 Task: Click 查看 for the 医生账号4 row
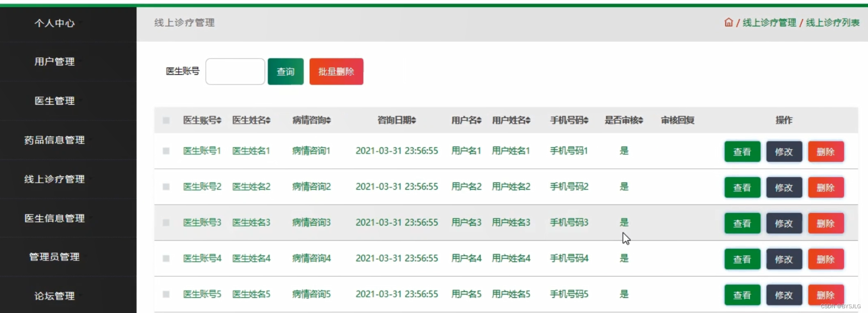pos(742,259)
